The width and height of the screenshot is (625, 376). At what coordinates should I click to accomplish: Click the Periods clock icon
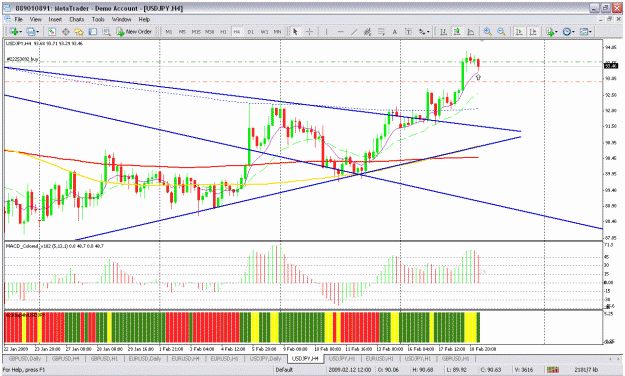pyautogui.click(x=567, y=31)
